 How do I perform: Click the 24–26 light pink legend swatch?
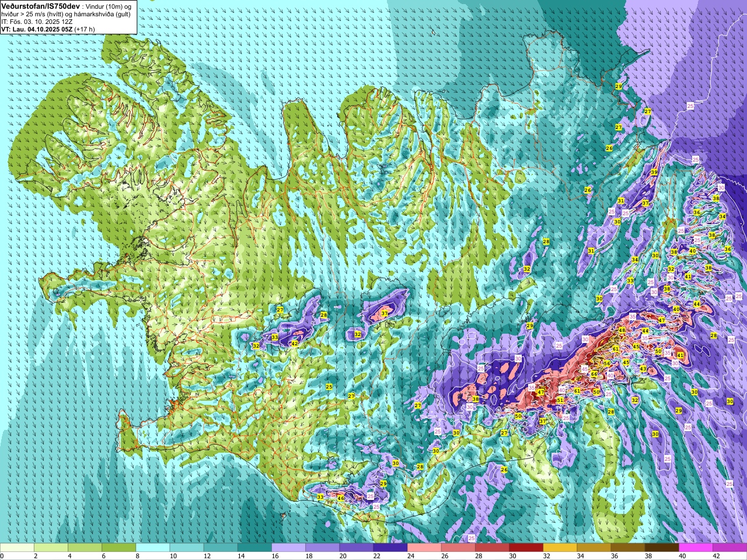pyautogui.click(x=424, y=548)
